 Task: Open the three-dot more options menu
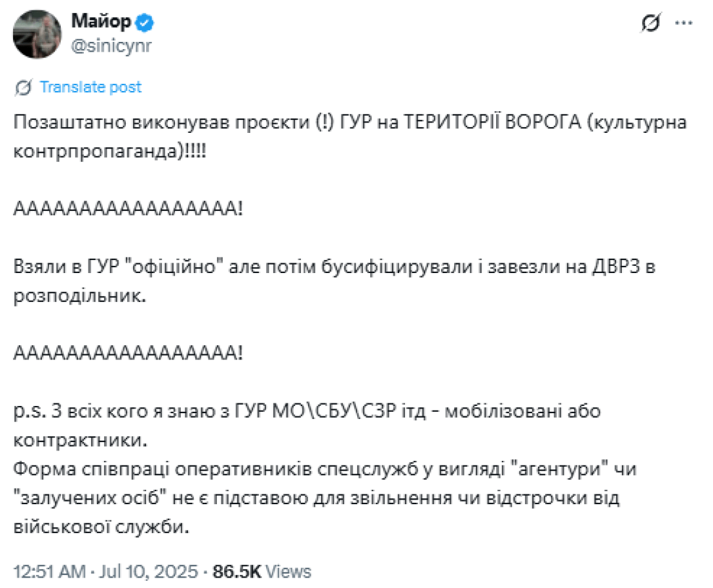(x=684, y=24)
